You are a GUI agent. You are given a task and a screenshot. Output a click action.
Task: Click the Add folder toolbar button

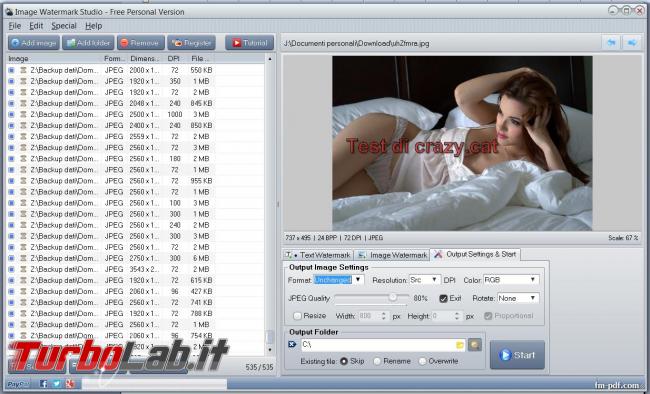click(88, 43)
